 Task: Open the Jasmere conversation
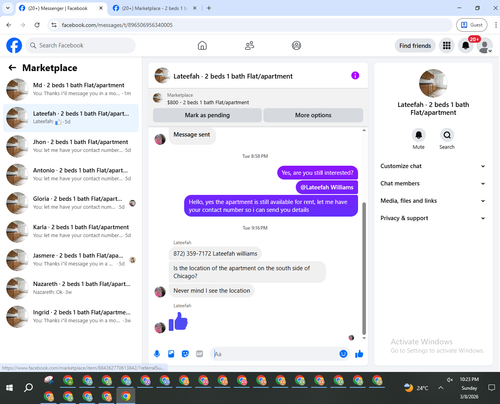[71, 260]
